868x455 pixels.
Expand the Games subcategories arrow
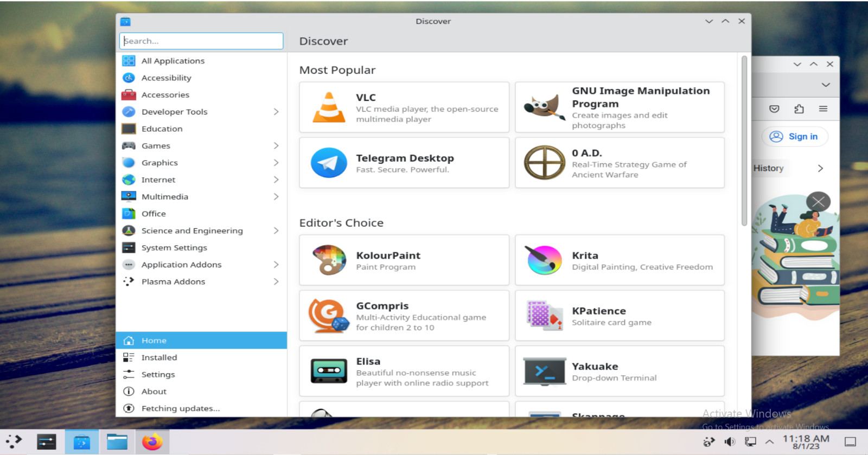(x=276, y=145)
